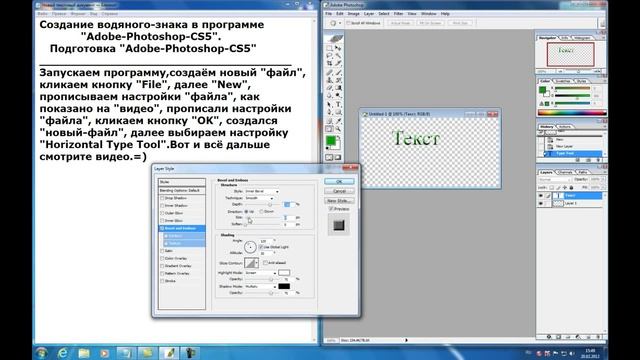The width and height of the screenshot is (640, 360).
Task: Open the Layer menu in Photoshop
Action: 369,14
